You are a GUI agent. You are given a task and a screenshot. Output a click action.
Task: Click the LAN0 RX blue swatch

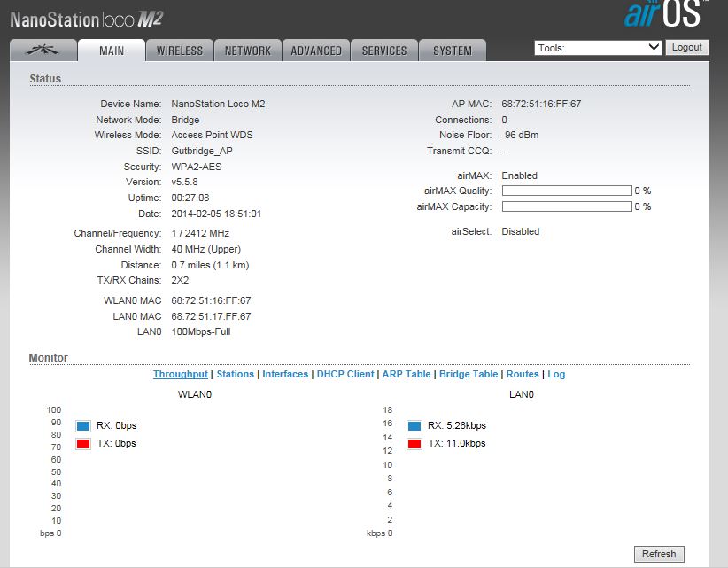[414, 426]
